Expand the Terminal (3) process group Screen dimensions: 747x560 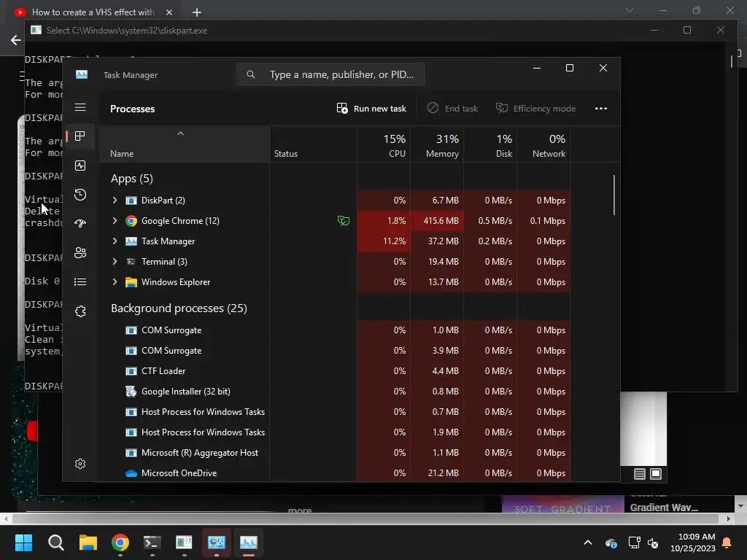click(115, 262)
